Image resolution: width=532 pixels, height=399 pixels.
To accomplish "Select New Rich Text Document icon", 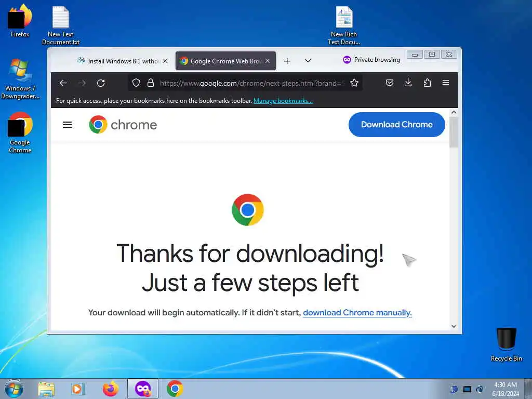I will 344,25.
